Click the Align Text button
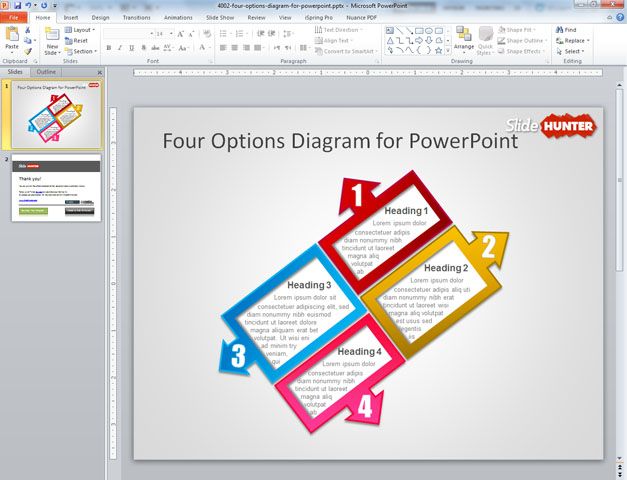 (x=334, y=40)
